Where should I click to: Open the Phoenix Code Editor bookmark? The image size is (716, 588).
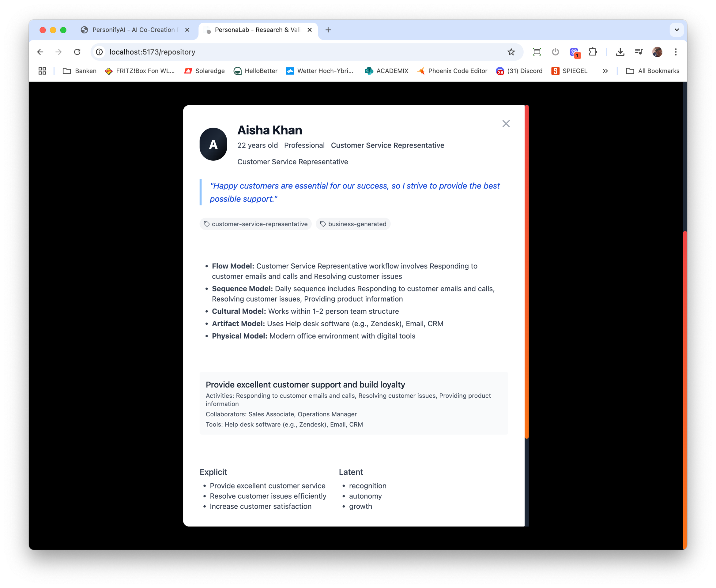click(452, 71)
